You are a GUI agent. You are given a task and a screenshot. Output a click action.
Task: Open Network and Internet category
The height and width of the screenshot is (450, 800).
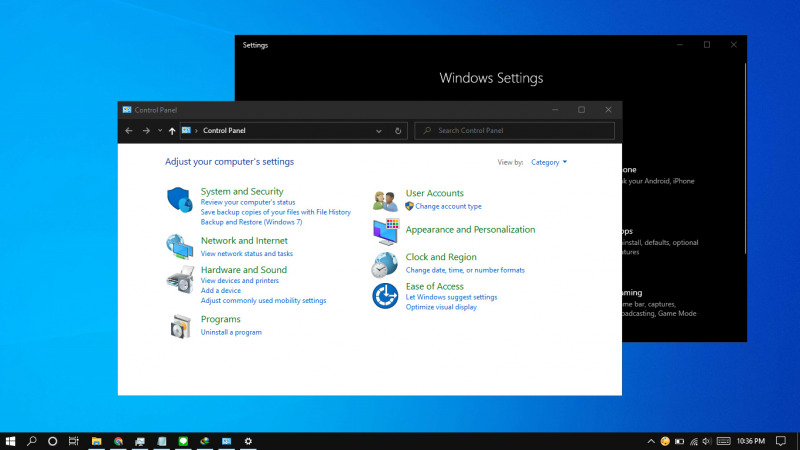tap(244, 240)
